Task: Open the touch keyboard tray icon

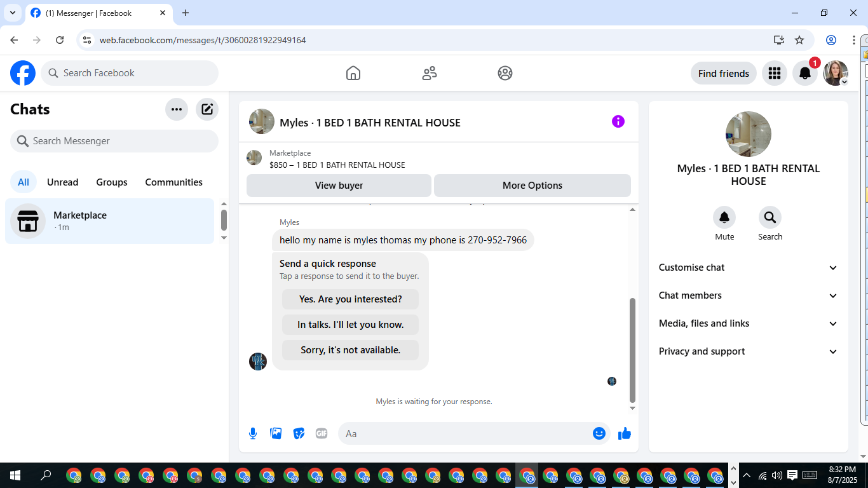Action: coord(810,475)
